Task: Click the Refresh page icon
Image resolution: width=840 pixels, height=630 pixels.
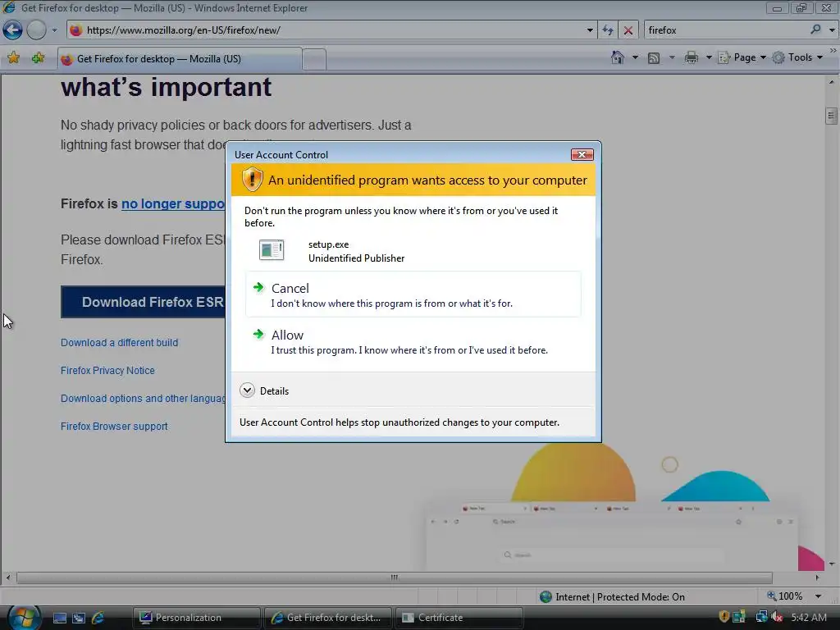Action: 608,30
